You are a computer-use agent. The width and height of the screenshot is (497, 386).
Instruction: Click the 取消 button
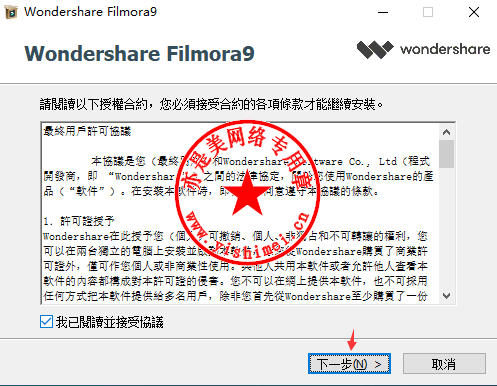[444, 364]
